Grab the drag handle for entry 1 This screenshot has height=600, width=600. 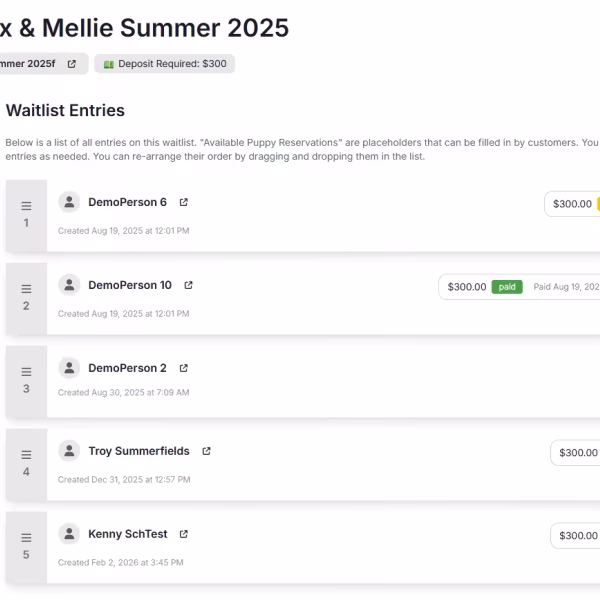coord(26,206)
